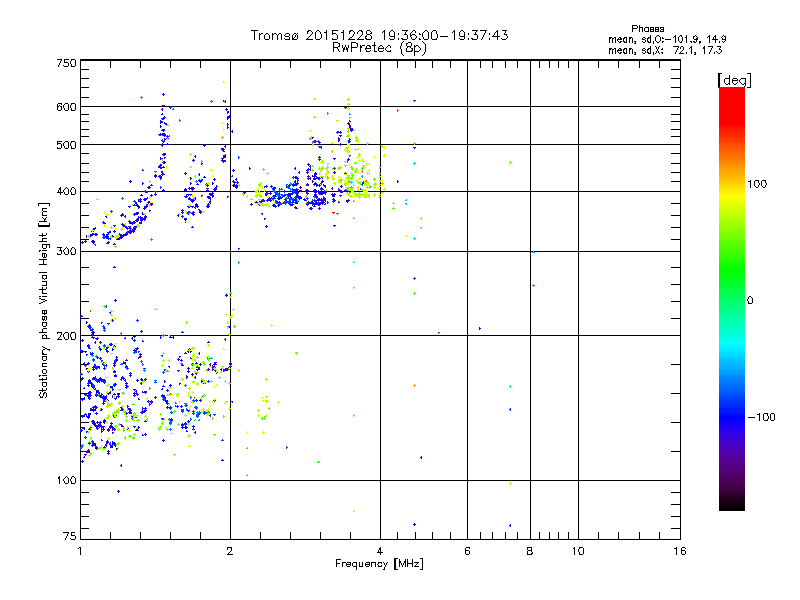Click the 'Stationary phase Virtual Height [km]' axis label

43,301
